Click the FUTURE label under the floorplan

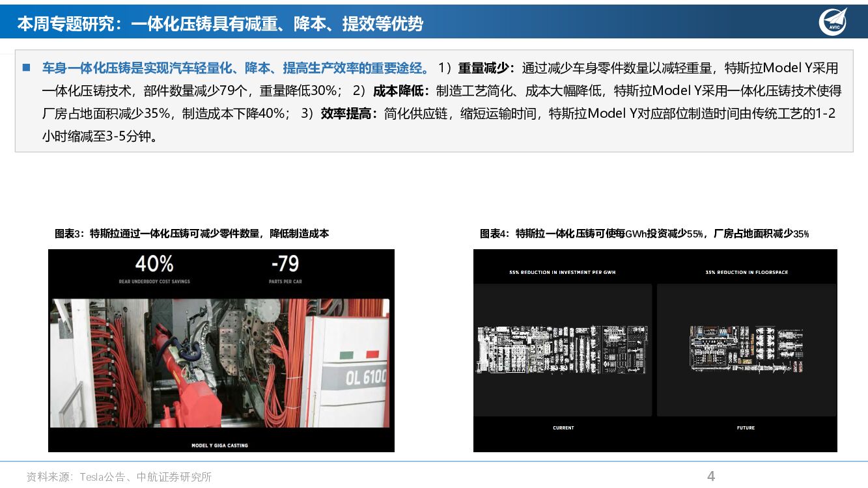click(x=746, y=427)
